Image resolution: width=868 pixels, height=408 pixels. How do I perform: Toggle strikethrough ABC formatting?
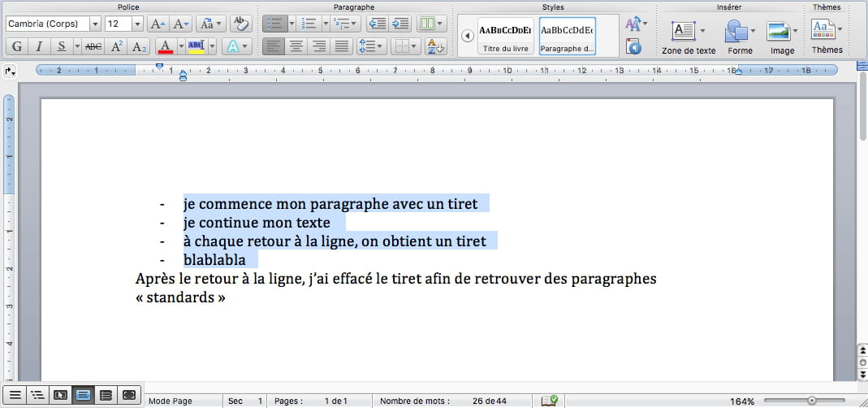click(94, 46)
